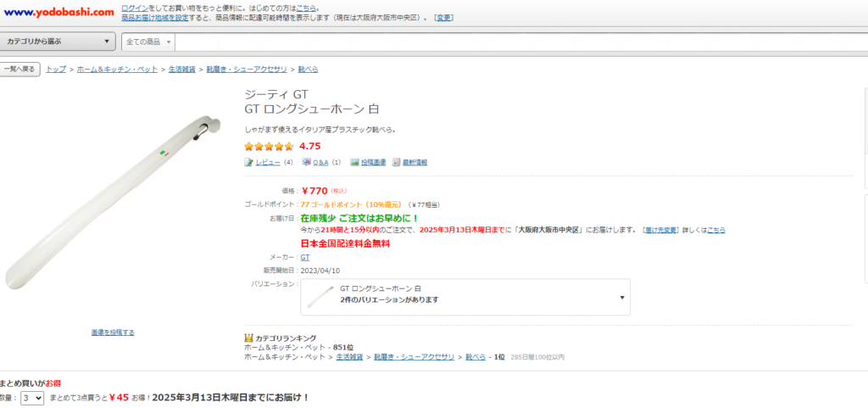
Task: Open the 投稿画像 posted images link
Action: coord(374,162)
